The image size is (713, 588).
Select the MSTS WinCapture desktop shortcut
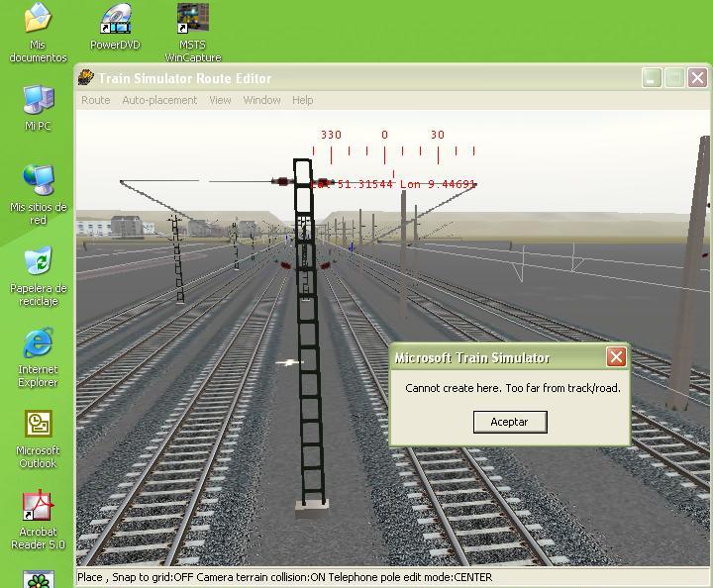192,19
